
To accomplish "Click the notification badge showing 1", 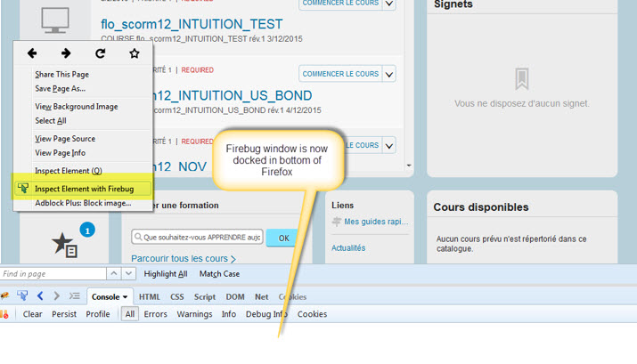I will [x=87, y=231].
